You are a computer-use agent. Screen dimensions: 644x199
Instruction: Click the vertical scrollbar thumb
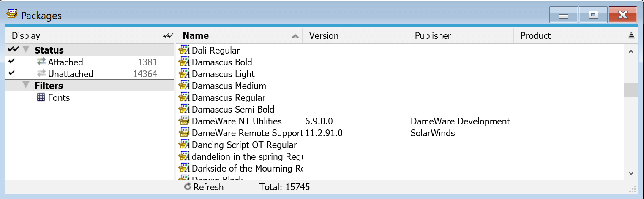pos(631,90)
